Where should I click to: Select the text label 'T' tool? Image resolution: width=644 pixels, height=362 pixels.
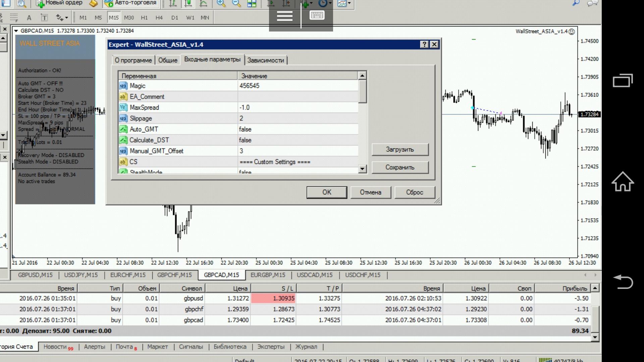[x=44, y=18]
